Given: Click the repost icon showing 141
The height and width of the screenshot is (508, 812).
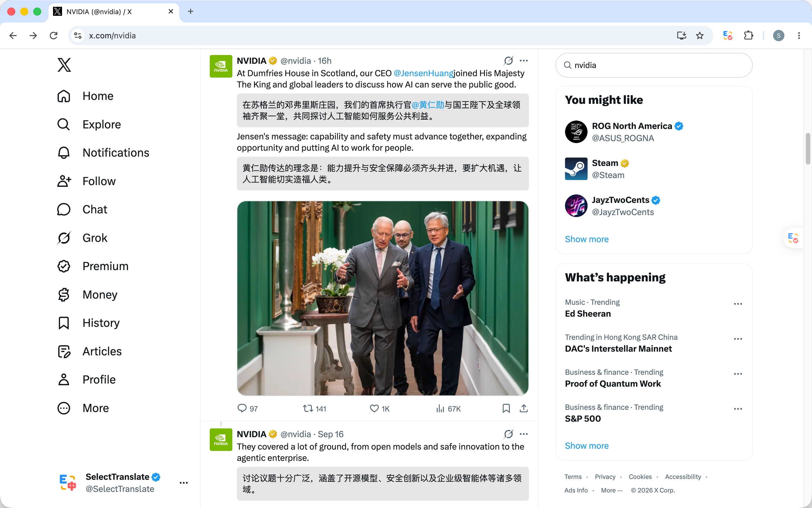Looking at the screenshot, I should [x=308, y=408].
